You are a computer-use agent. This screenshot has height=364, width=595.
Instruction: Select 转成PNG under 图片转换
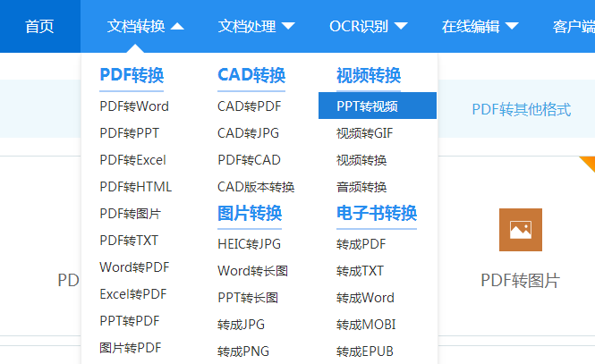(243, 351)
